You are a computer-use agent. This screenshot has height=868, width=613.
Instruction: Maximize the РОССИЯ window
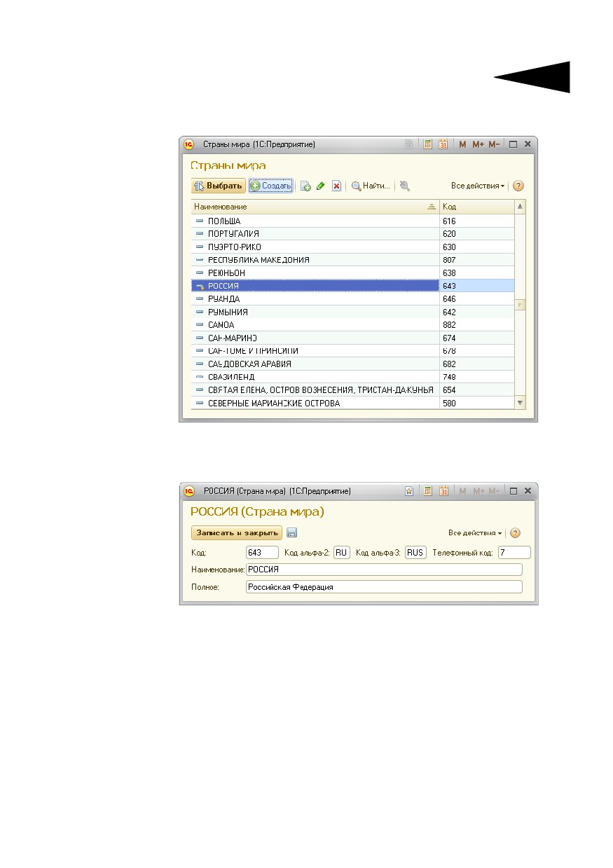[513, 491]
